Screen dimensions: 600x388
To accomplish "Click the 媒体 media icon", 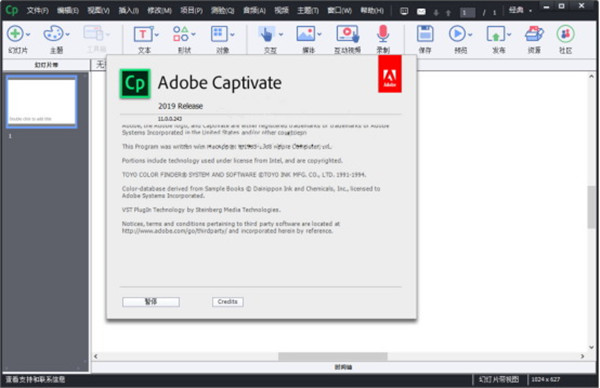I will tap(306, 34).
